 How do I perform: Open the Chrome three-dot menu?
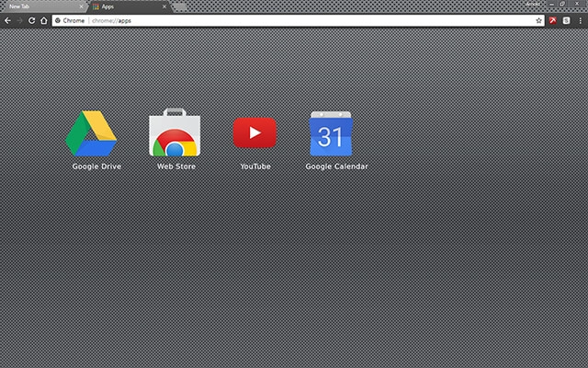[x=580, y=20]
